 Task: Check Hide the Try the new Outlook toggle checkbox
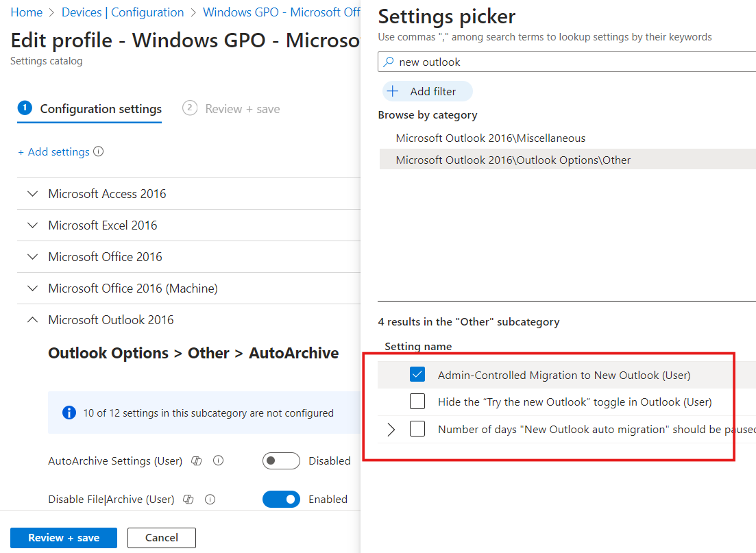417,402
